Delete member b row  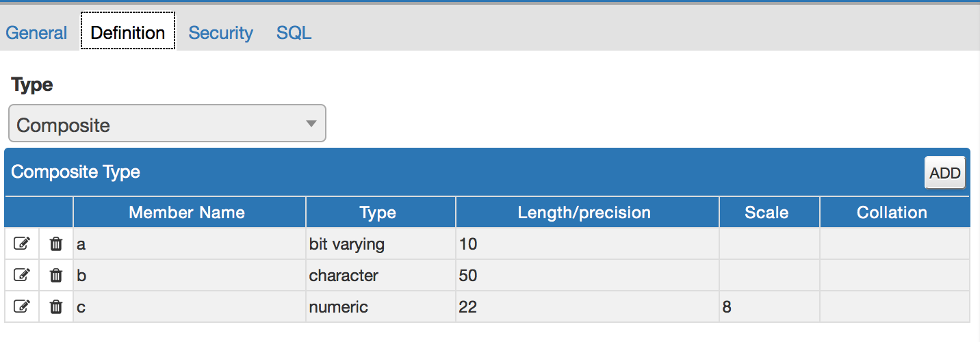pos(56,275)
